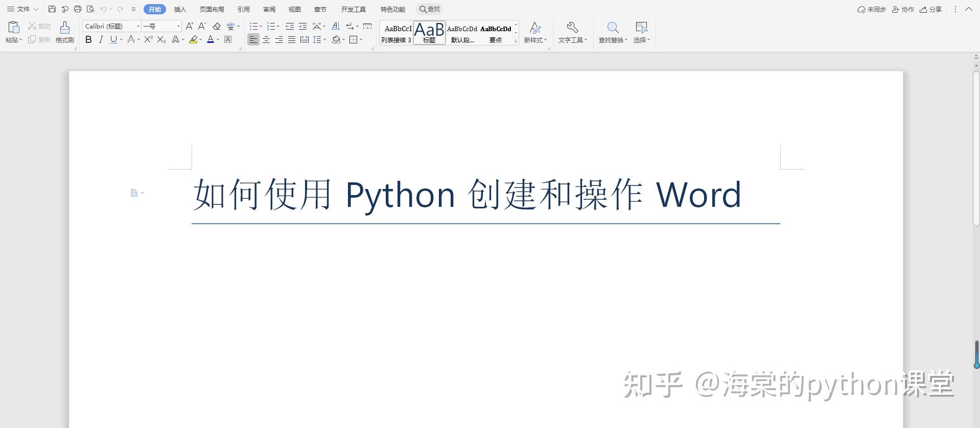The width and height of the screenshot is (980, 428).
Task: Open the 一号 font size dropdown
Action: (178, 26)
